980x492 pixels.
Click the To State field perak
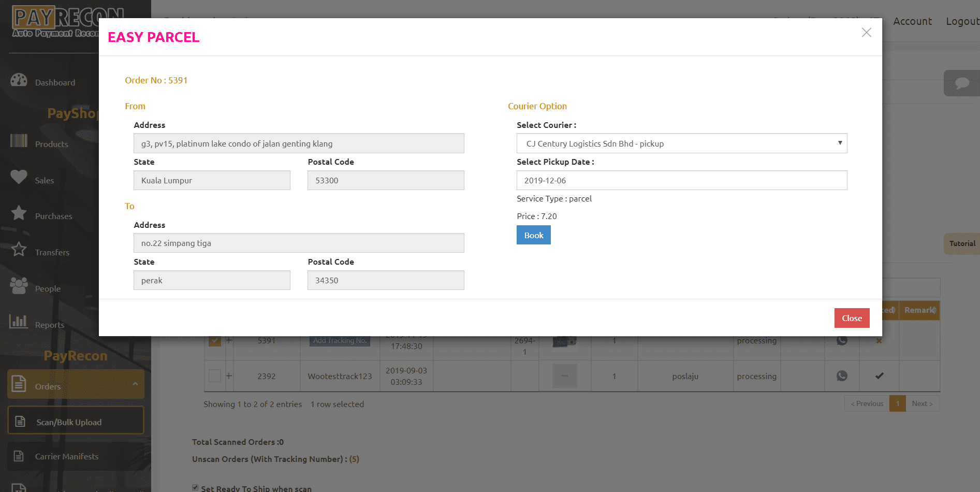212,280
